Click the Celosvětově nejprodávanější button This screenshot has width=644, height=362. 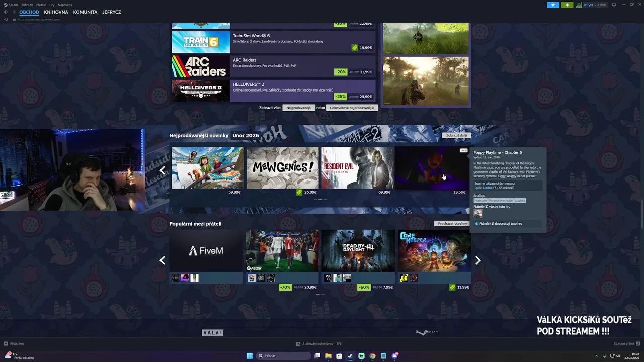(352, 108)
